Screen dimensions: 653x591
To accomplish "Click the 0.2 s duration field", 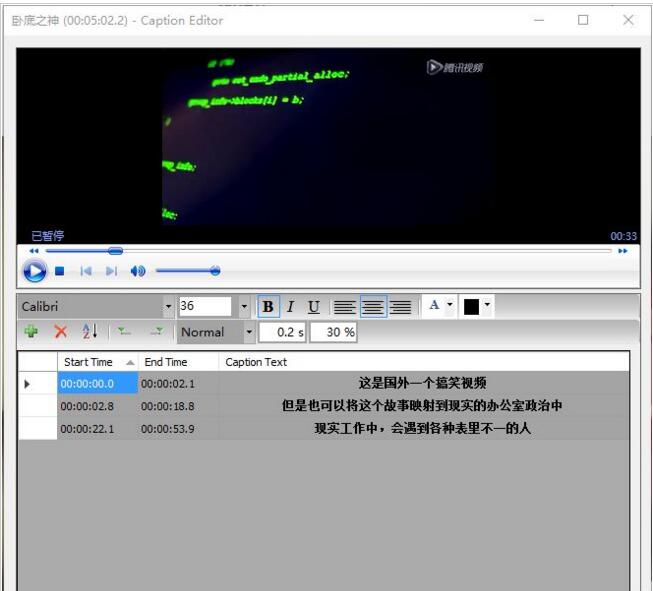I will 282,332.
